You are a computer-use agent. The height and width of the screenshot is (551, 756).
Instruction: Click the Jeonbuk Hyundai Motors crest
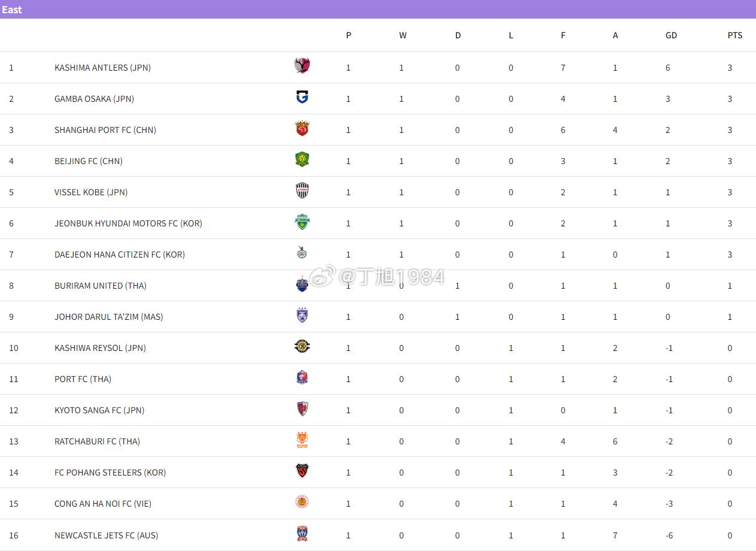(x=302, y=222)
